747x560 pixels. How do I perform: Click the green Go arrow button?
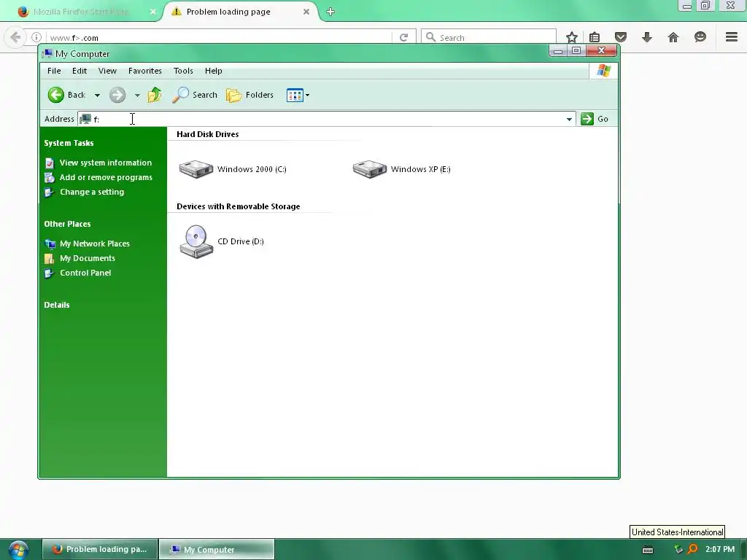587,119
